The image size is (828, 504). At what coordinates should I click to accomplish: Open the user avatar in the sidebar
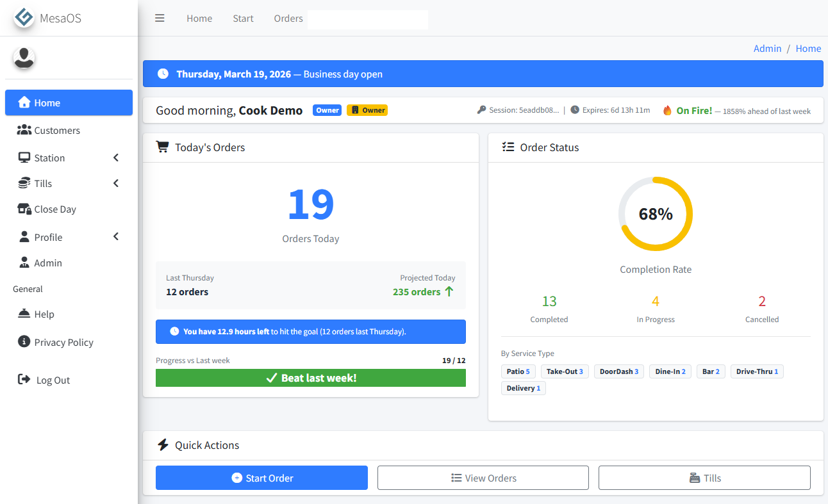click(x=24, y=58)
